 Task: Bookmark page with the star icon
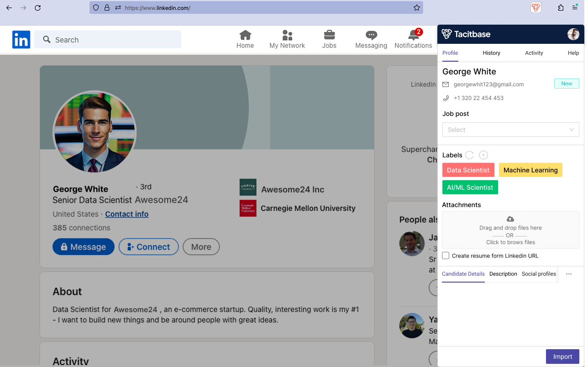[x=416, y=8]
